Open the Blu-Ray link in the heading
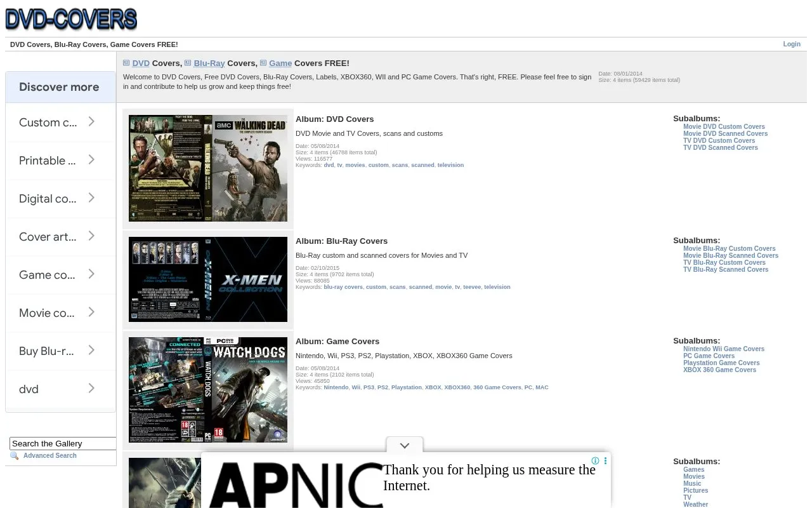 tap(209, 63)
